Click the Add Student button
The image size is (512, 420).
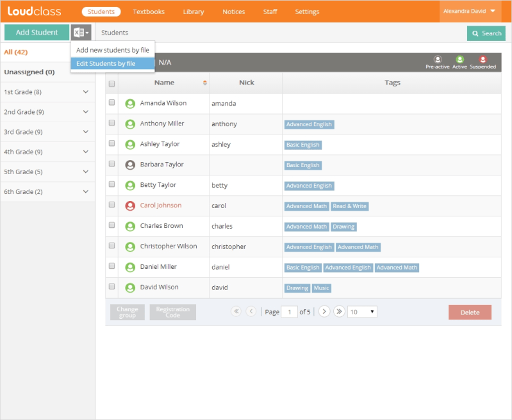point(37,32)
